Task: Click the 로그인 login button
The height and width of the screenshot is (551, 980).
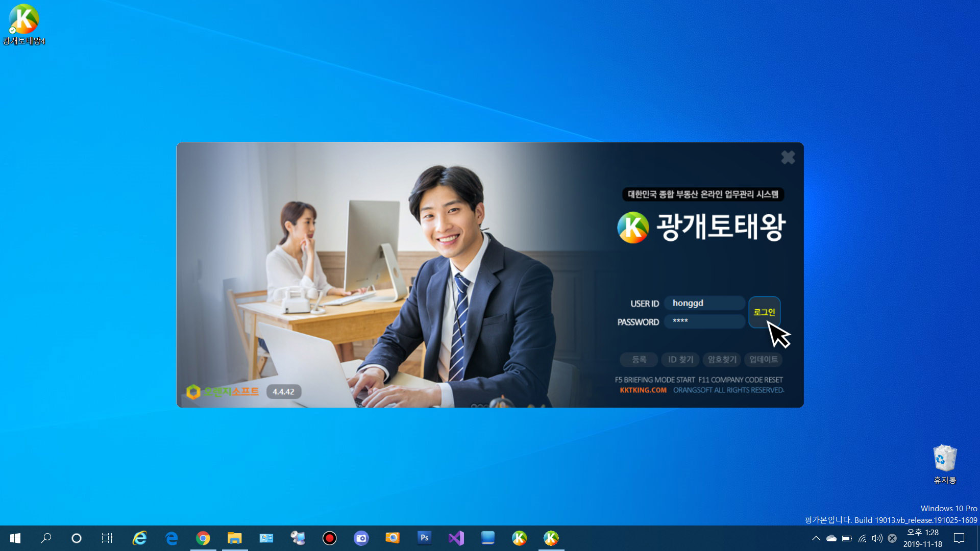Action: point(764,312)
